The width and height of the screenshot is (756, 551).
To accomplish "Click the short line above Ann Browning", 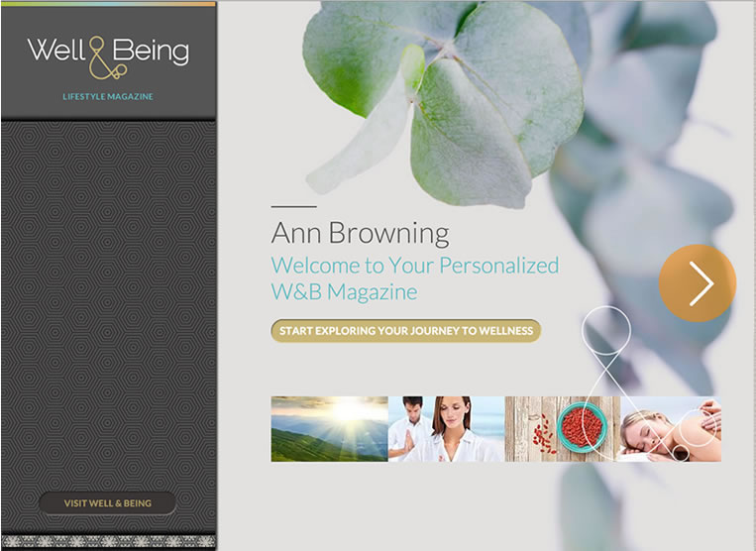I will coord(293,206).
